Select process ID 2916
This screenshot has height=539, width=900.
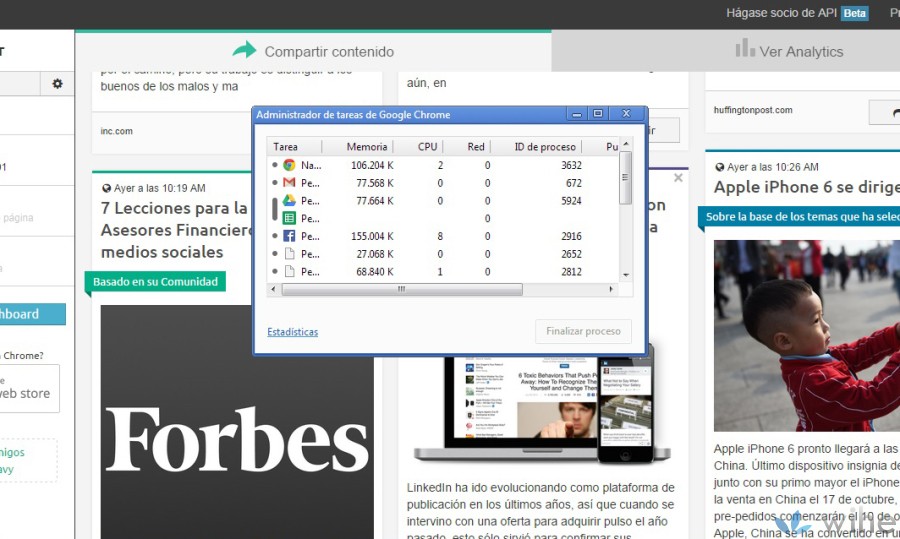coord(571,236)
